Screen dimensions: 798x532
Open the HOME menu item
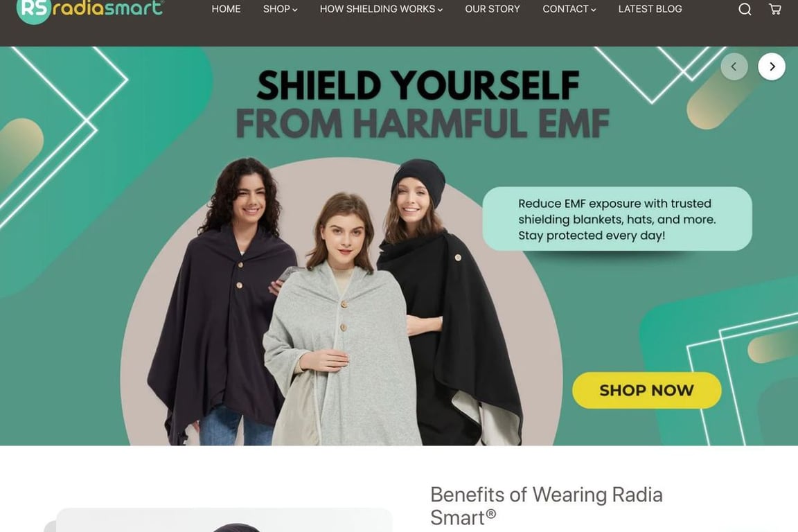coord(226,9)
